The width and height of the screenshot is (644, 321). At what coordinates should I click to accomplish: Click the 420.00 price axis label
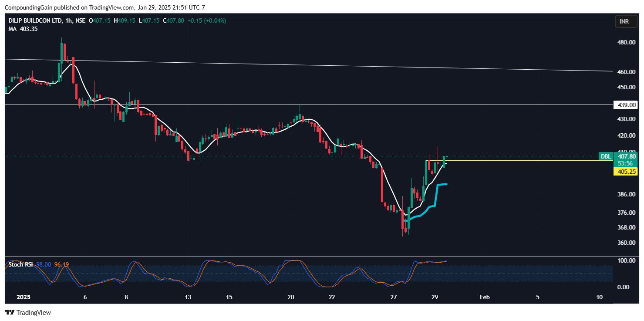[627, 135]
